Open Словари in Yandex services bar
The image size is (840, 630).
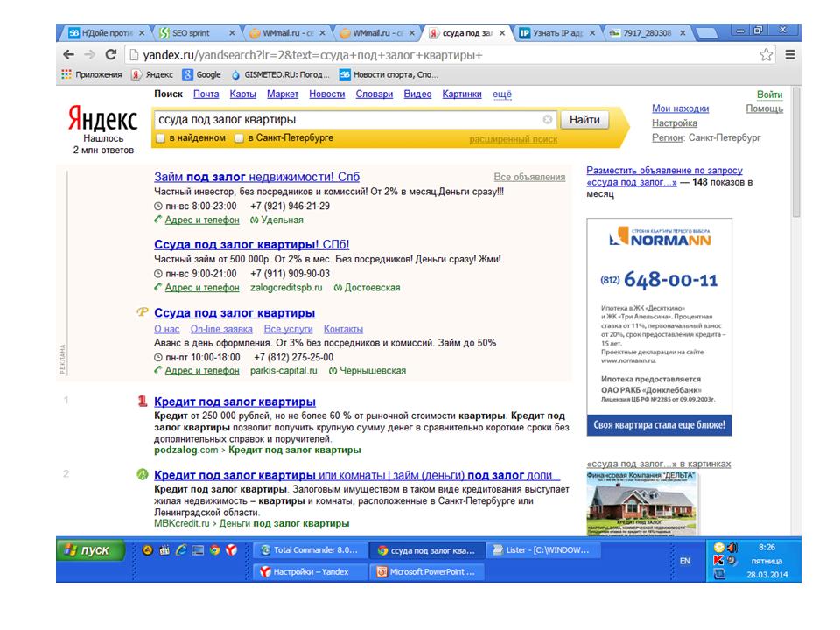(374, 94)
